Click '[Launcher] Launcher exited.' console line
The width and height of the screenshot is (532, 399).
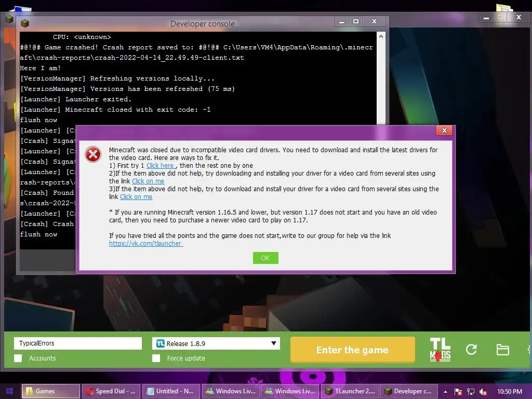coord(76,99)
